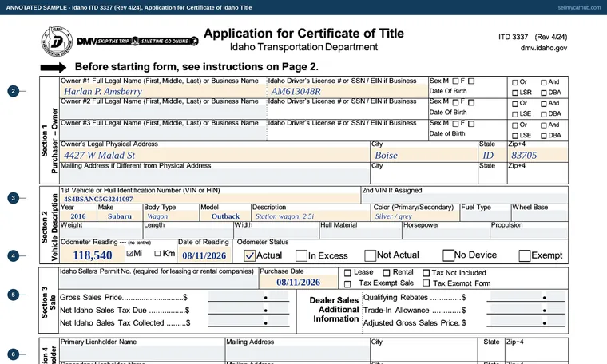Check the Sex F box for Owner #2
This screenshot has width=607, height=364.
(x=471, y=102)
